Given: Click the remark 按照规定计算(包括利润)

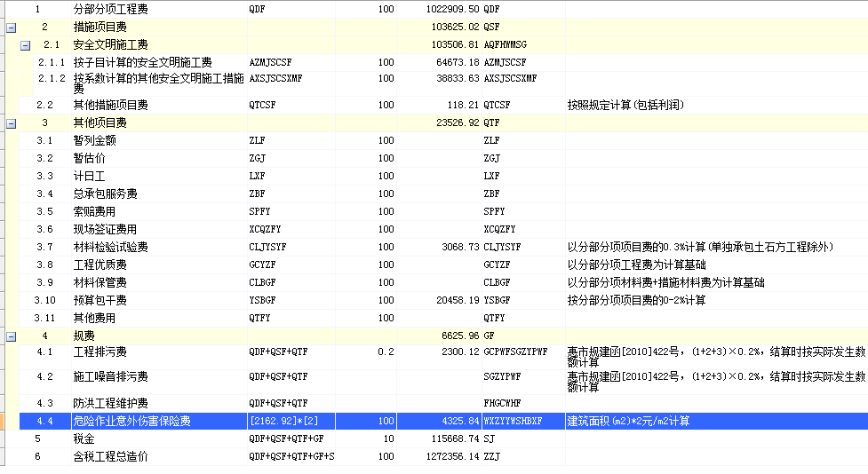Looking at the screenshot, I should [625, 105].
